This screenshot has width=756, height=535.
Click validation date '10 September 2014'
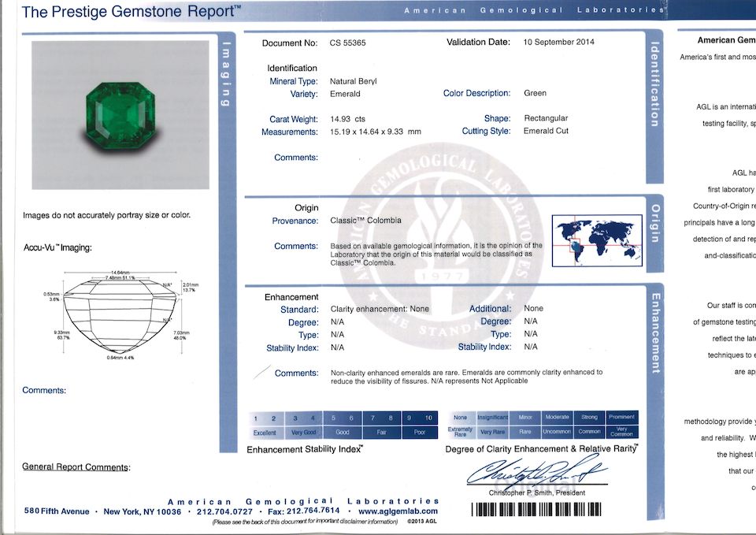coord(559,42)
